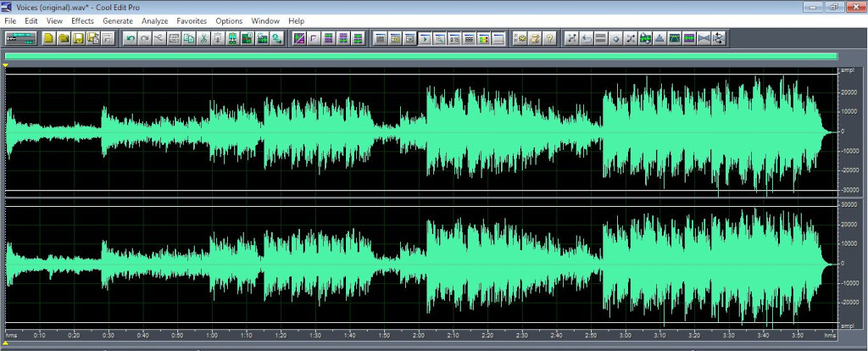Click the green arch-shaped filter curve effect icon
The image size is (868, 351).
tap(675, 38)
